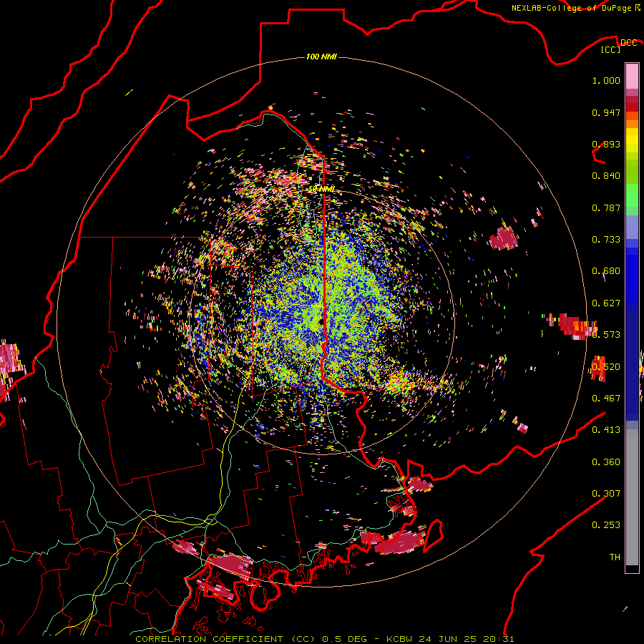Click the 50 NMI range ring label
The width and height of the screenshot is (644, 644).
coord(321,189)
